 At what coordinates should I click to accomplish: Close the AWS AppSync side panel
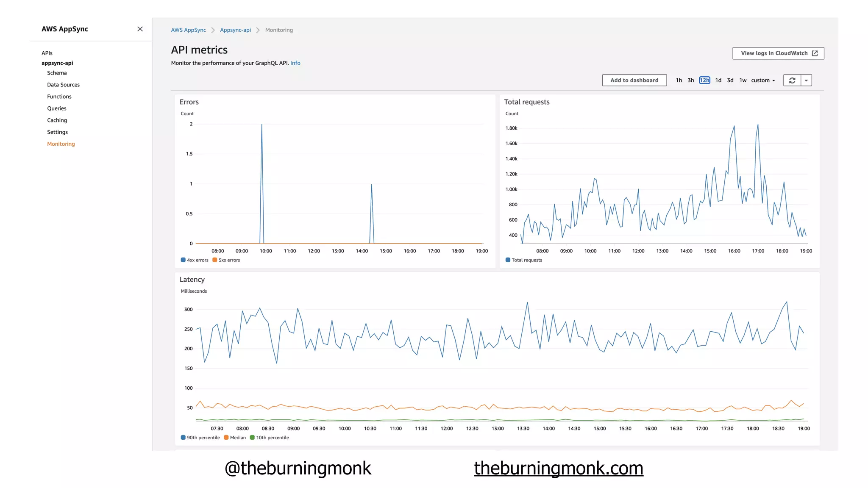tap(140, 29)
